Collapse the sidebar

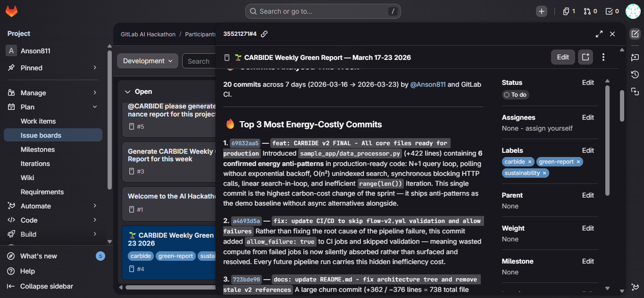pyautogui.click(x=56, y=286)
